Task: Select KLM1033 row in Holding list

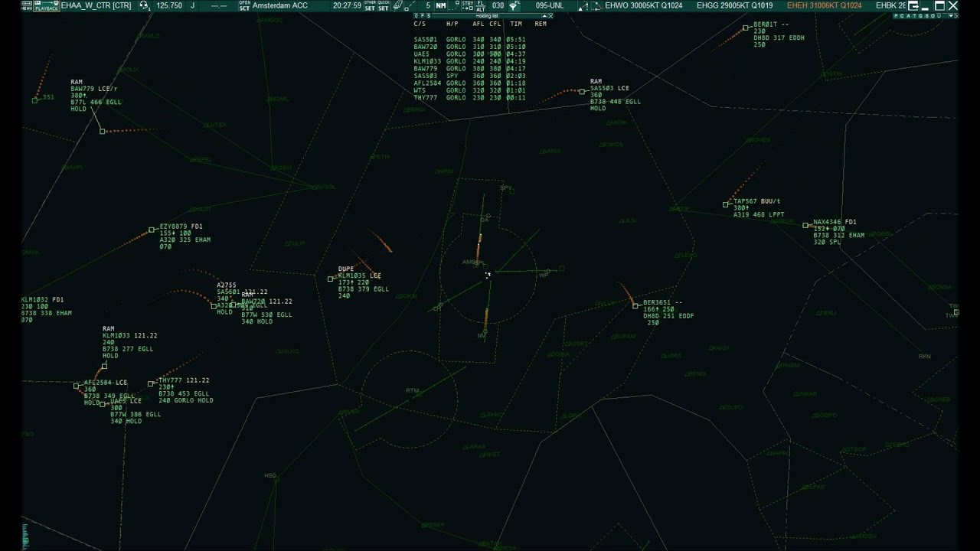Action: tap(469, 61)
